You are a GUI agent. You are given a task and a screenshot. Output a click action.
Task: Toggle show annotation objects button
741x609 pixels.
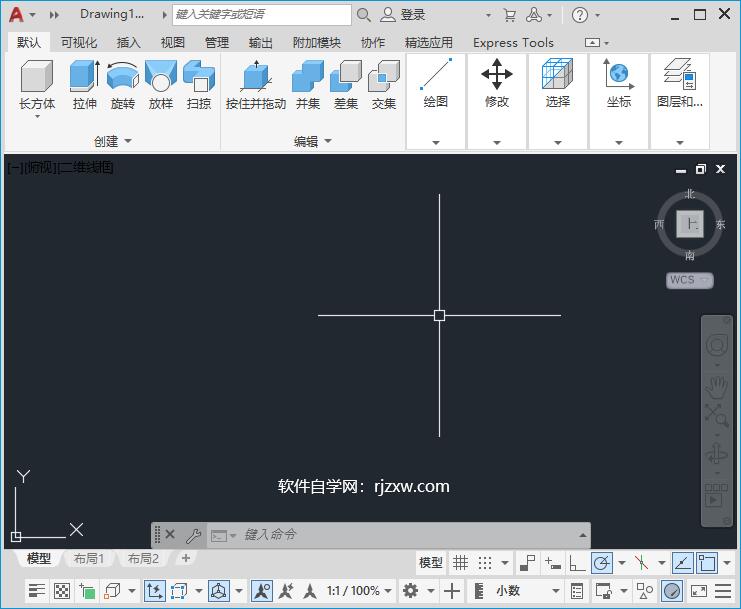pyautogui.click(x=261, y=591)
